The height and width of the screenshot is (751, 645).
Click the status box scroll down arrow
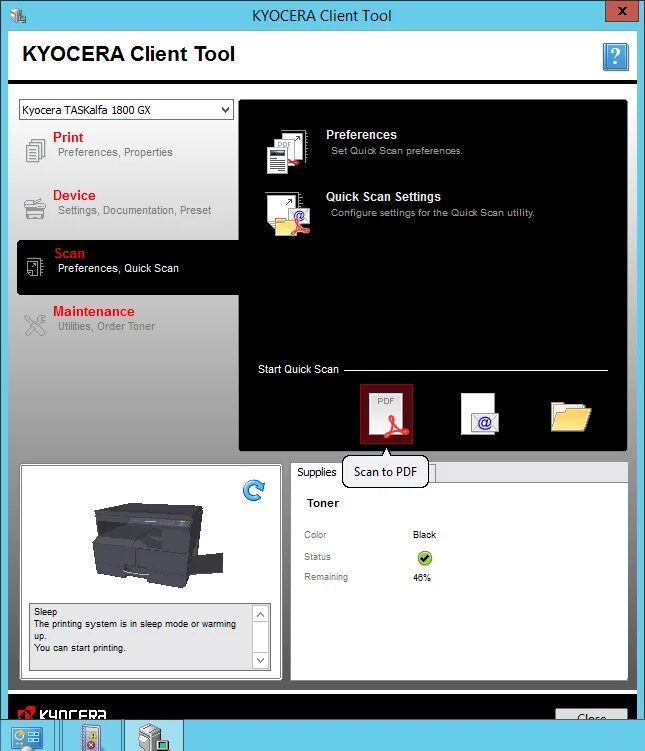coord(260,660)
